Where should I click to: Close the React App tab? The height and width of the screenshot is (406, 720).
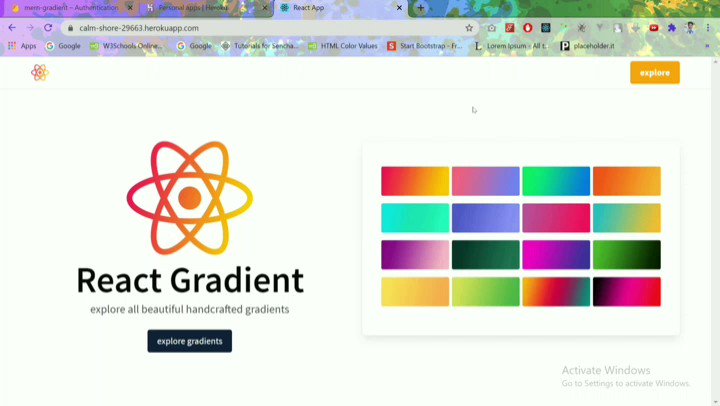pos(399,8)
